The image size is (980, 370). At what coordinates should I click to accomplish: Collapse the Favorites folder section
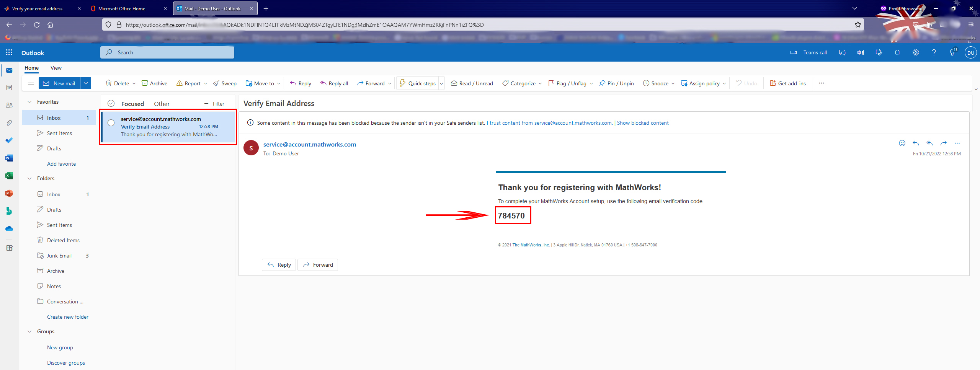click(x=29, y=102)
